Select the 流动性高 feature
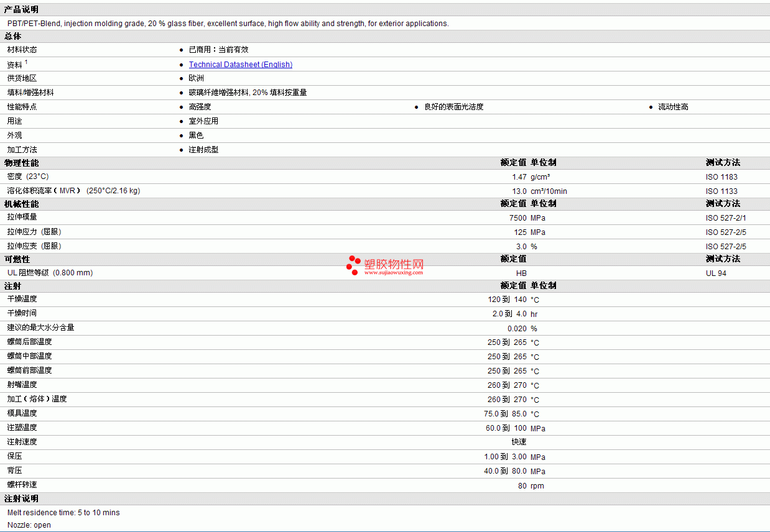 pyautogui.click(x=674, y=107)
